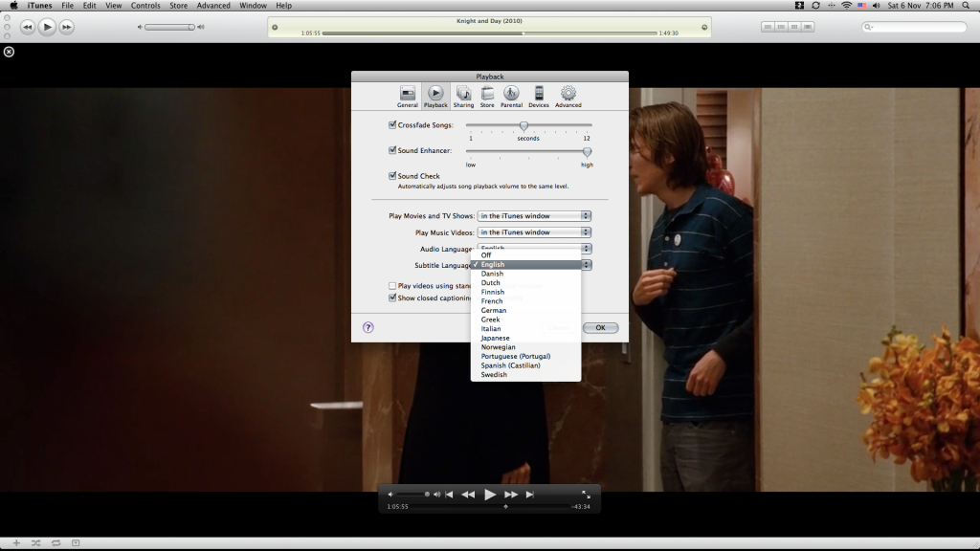Switch to list view button in toolbar
This screenshot has width=980, height=551.
pyautogui.click(x=768, y=27)
